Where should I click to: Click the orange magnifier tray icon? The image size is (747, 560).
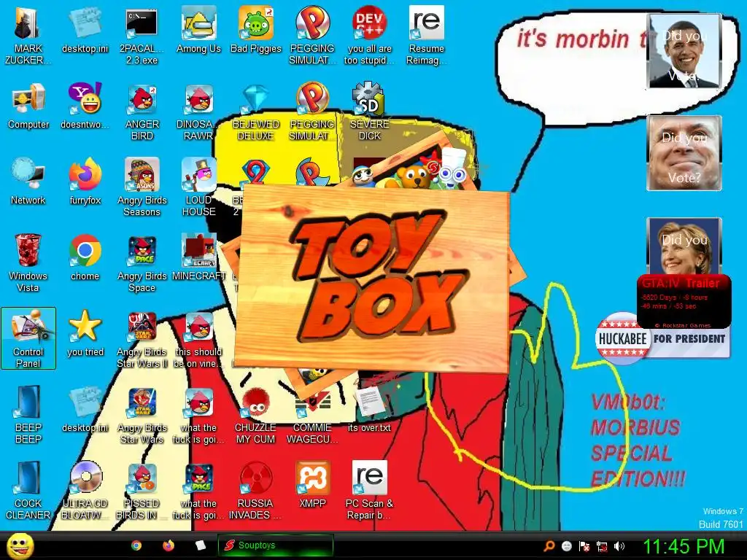pos(549,546)
